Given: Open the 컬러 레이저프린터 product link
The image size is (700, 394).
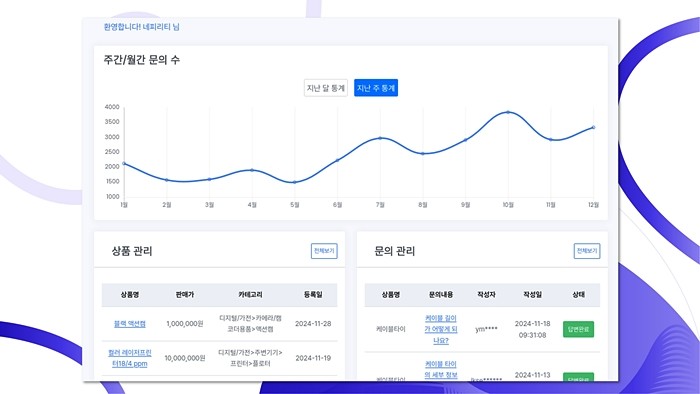Looking at the screenshot, I should (x=129, y=358).
